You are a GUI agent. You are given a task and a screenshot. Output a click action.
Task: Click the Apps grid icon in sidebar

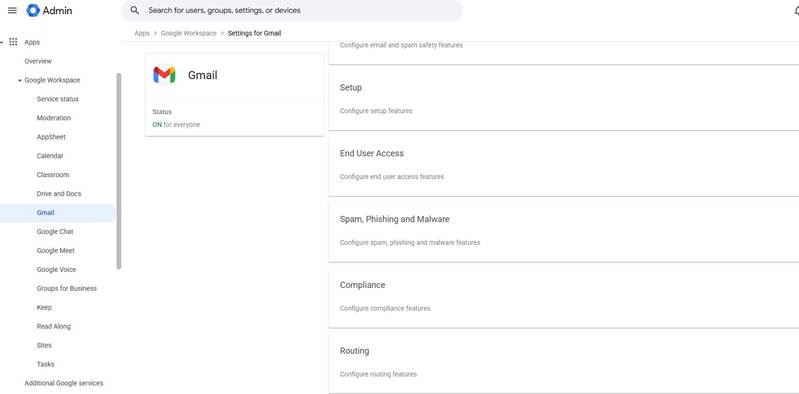13,42
